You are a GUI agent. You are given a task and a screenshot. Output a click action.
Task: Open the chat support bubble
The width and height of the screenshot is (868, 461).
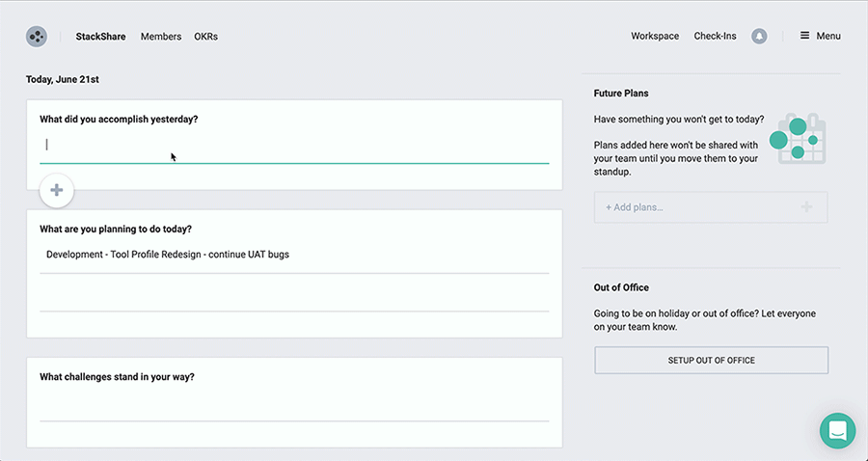[x=837, y=430]
